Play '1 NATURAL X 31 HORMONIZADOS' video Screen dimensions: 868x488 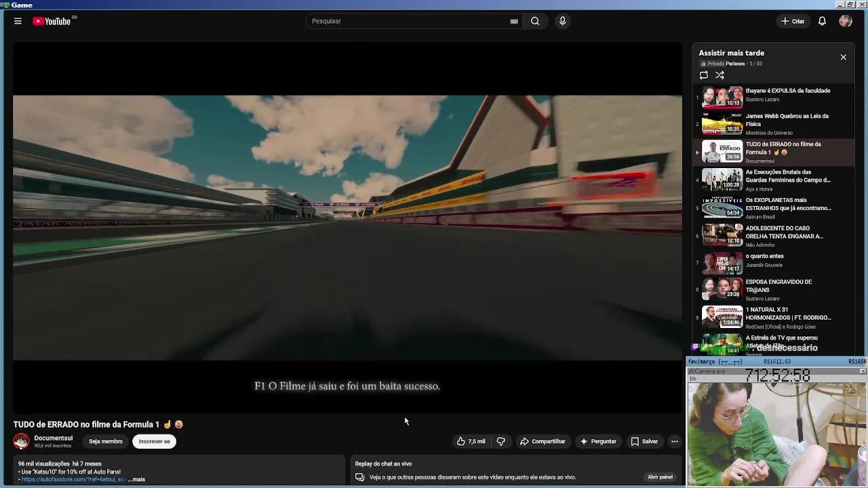coord(788,314)
